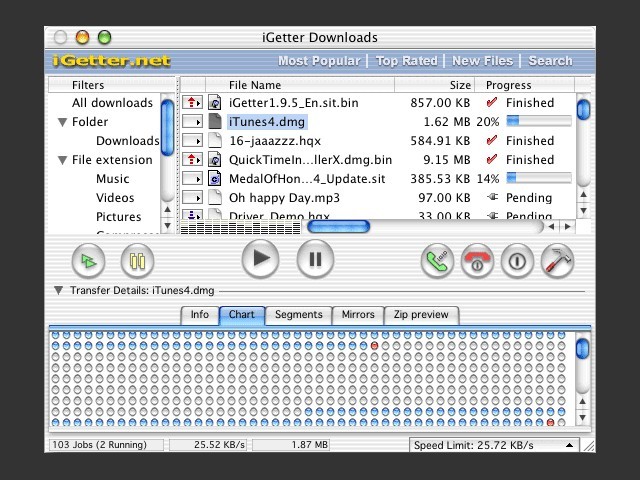Screen dimensions: 640x480
Task: Select the Videos extension filter
Action: [x=115, y=198]
